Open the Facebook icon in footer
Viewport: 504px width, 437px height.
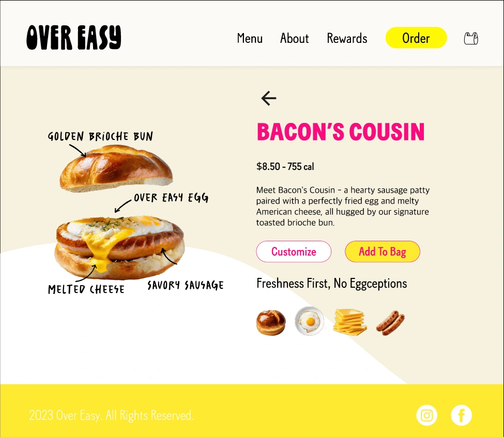click(x=461, y=415)
